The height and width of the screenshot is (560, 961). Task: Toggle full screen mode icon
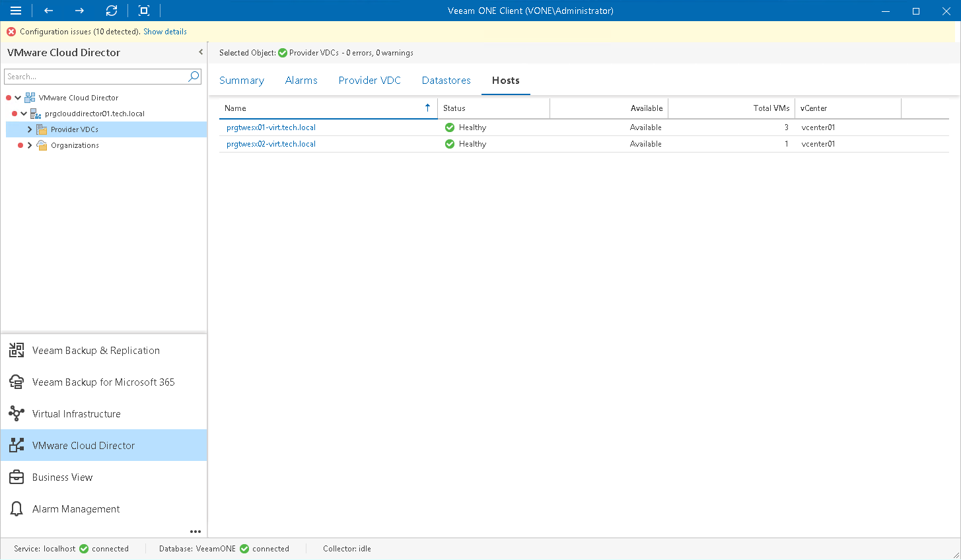144,11
